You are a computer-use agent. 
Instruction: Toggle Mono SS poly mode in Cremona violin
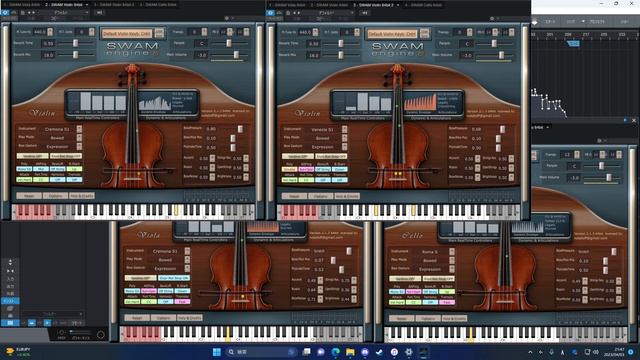(24, 169)
